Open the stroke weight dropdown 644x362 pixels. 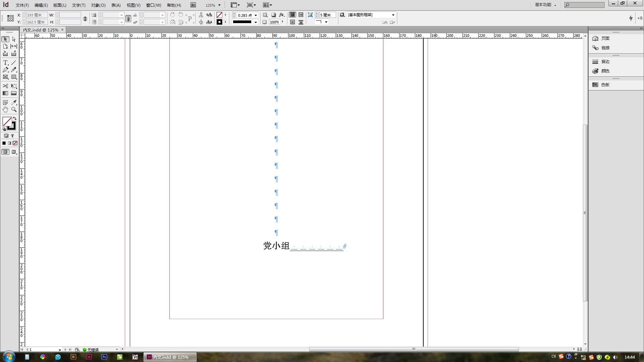(256, 15)
